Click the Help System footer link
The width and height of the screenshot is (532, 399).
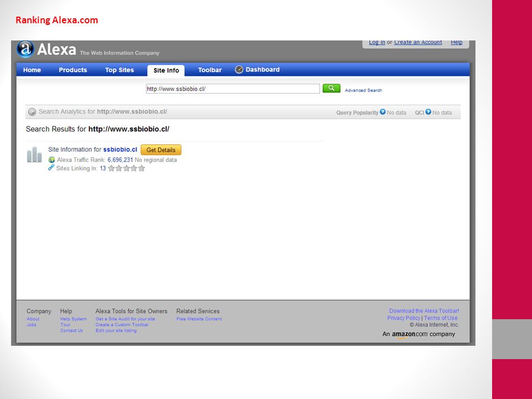coord(73,319)
